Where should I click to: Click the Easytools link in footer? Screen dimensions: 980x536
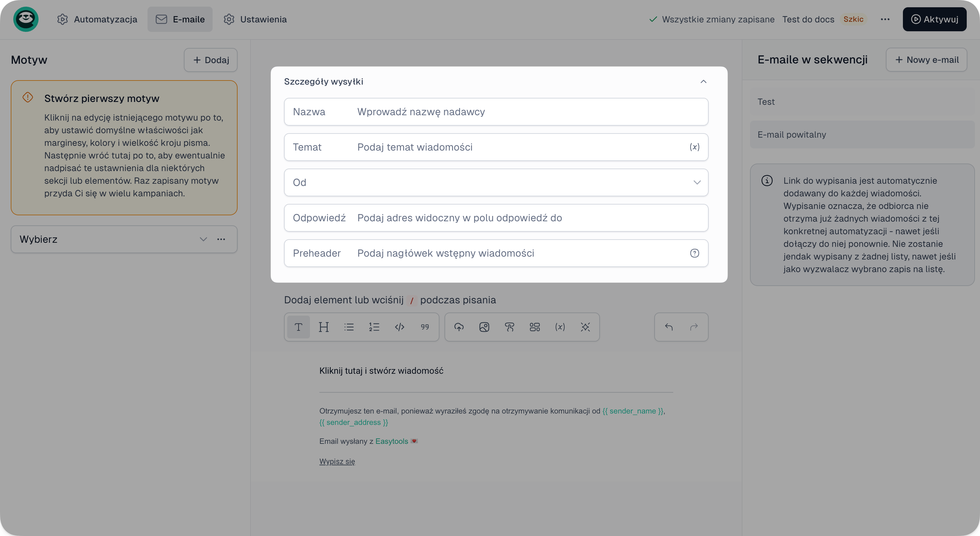coord(391,441)
